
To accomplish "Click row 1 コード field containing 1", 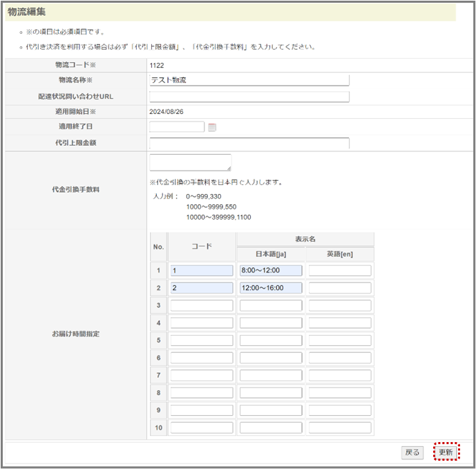I will (x=202, y=271).
